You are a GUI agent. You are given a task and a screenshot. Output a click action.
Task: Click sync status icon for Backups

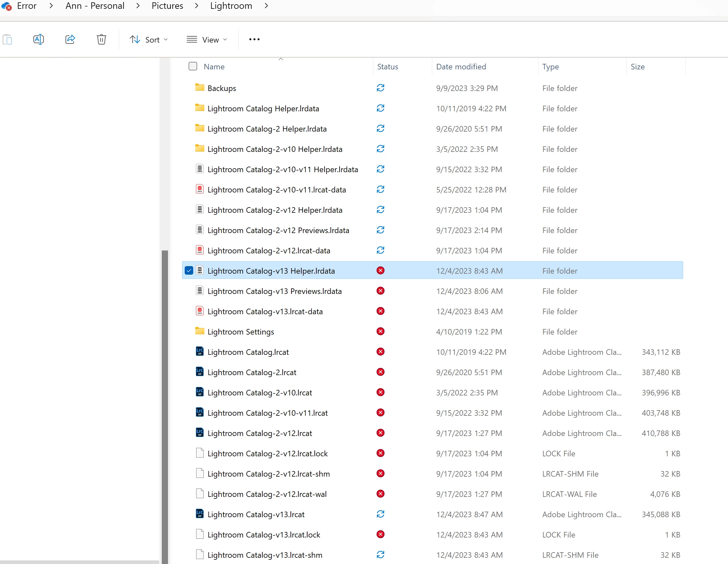pos(380,88)
